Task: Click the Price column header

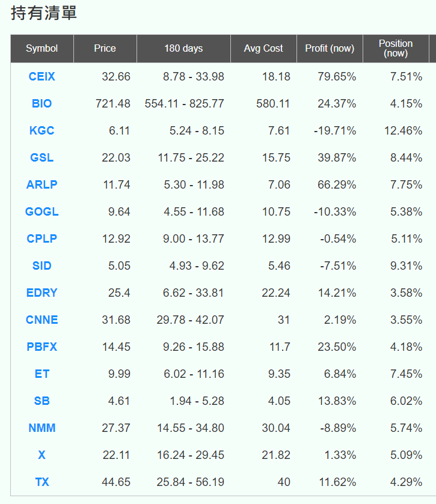Action: tap(105, 49)
